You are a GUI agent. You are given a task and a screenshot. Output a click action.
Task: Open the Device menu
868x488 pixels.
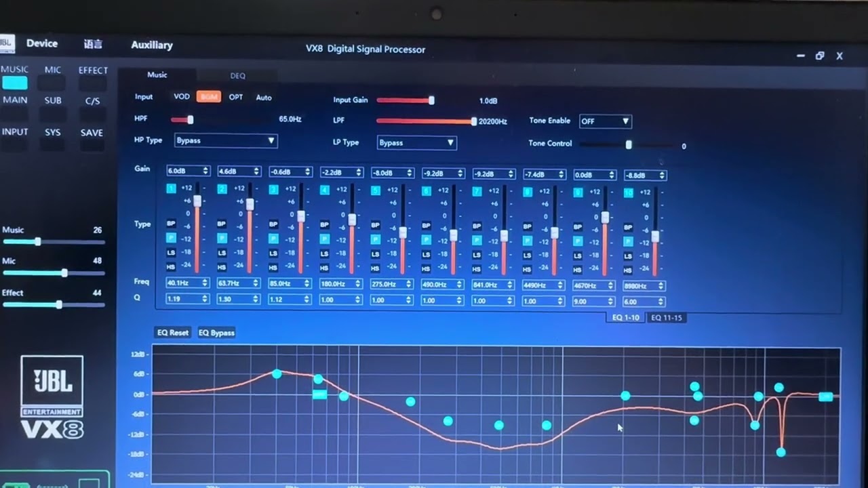pyautogui.click(x=42, y=43)
